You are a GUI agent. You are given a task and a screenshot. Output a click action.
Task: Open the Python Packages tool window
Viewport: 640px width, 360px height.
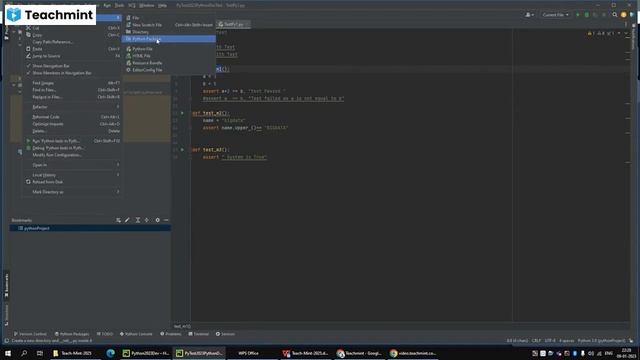[x=72, y=334]
